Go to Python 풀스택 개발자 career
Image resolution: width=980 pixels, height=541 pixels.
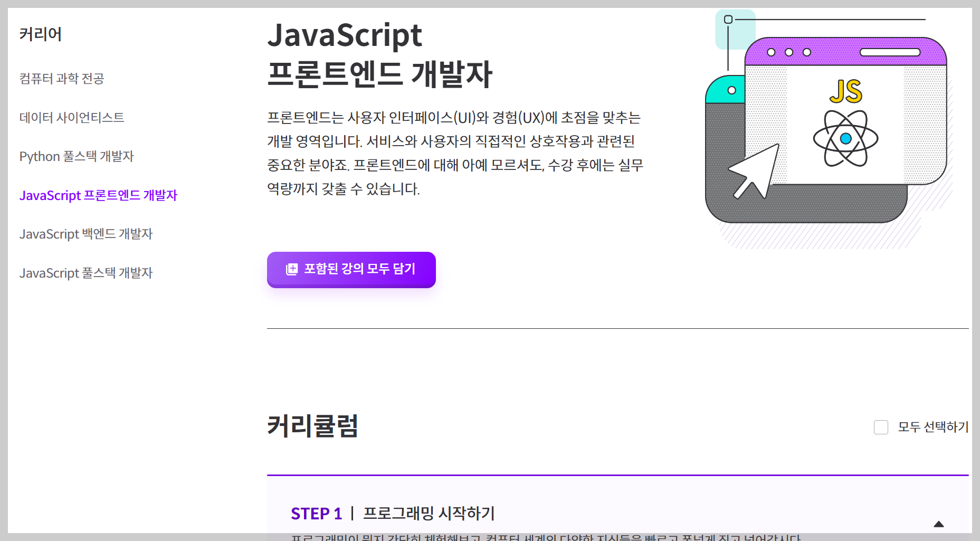[x=77, y=156]
